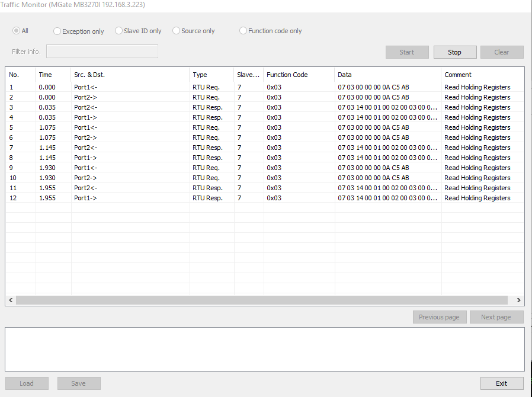Screen dimensions: 532x397
Task: Go to the Previous page
Action: (x=440, y=317)
